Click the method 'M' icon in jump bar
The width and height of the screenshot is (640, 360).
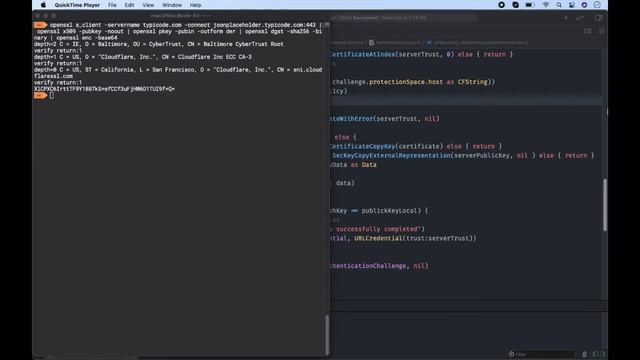click(x=429, y=42)
